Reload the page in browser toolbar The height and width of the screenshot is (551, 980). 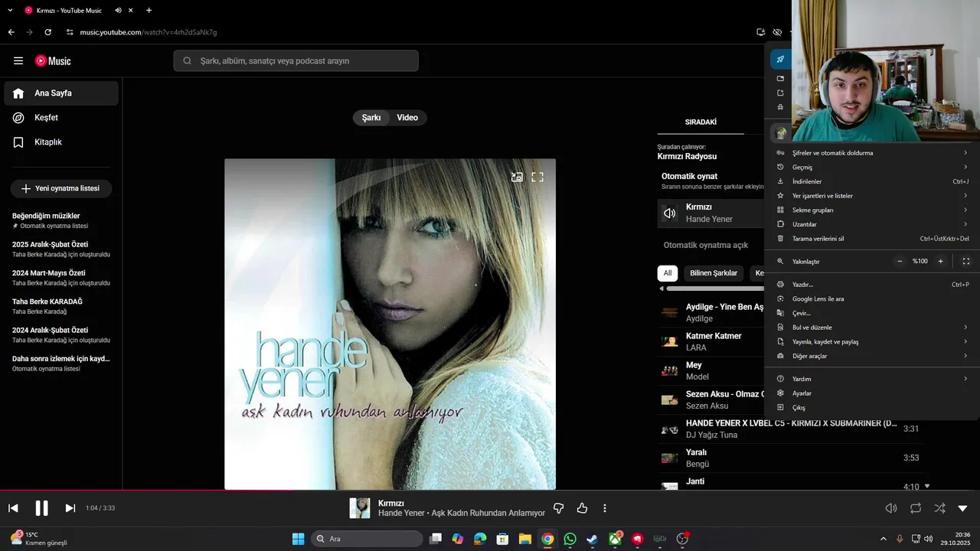coord(47,32)
